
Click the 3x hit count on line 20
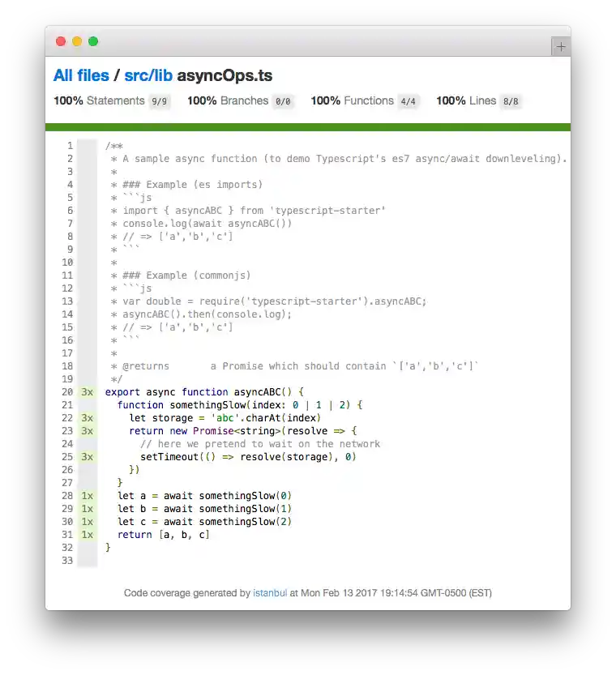click(88, 392)
